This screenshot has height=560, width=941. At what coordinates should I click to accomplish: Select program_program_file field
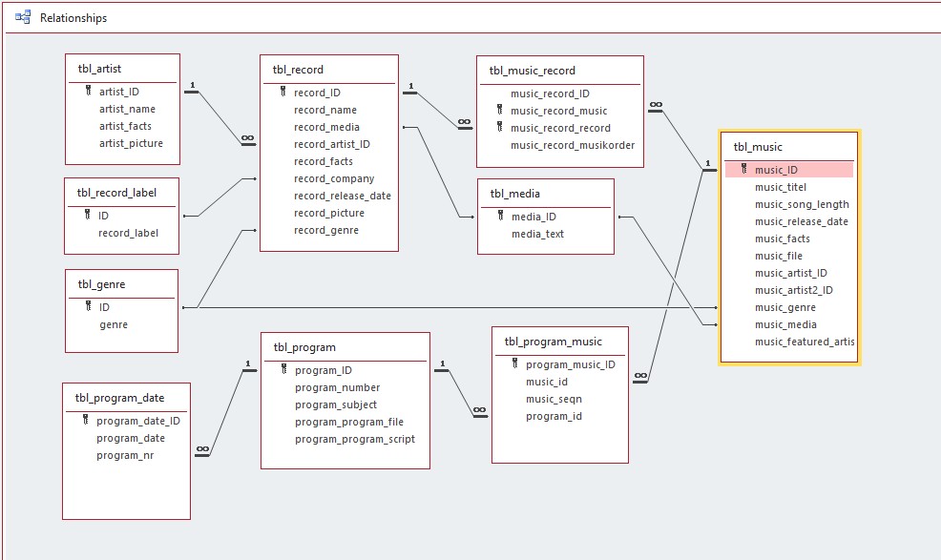[x=348, y=422]
